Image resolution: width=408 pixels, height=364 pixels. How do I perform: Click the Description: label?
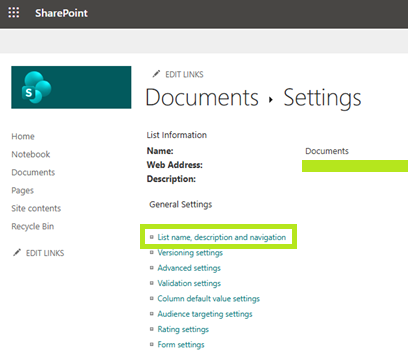[x=171, y=179]
